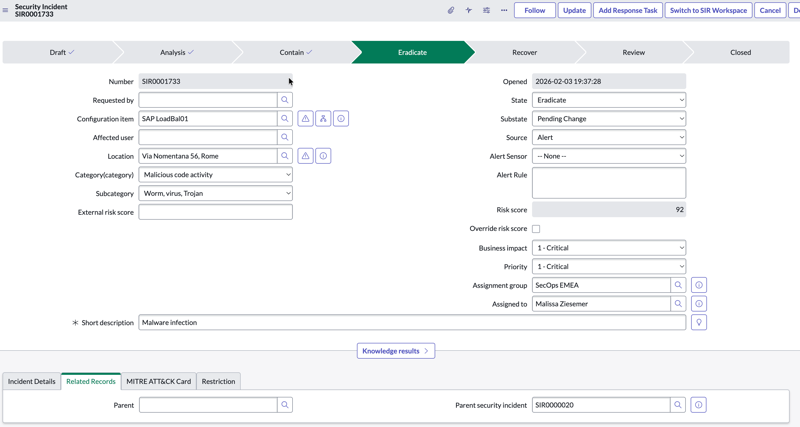This screenshot has height=427, width=800.
Task: Open the hamburger context menu icon
Action: point(5,10)
